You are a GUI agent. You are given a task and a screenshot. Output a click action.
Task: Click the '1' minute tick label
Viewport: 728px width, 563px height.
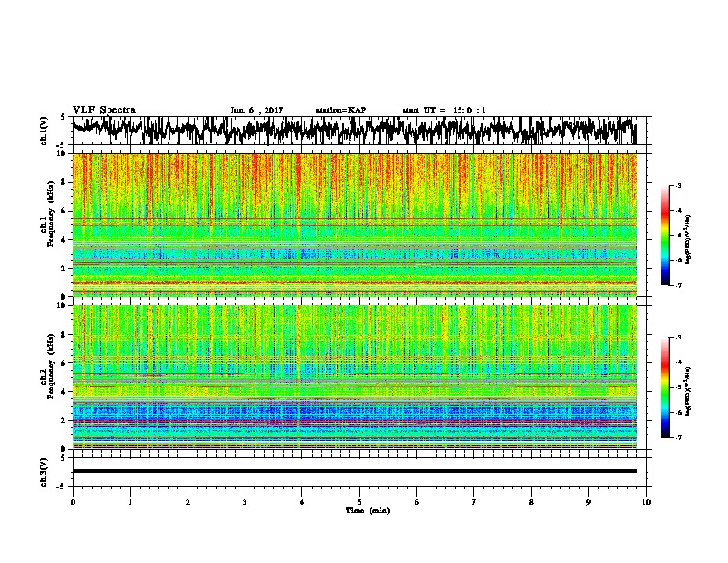[x=130, y=502]
